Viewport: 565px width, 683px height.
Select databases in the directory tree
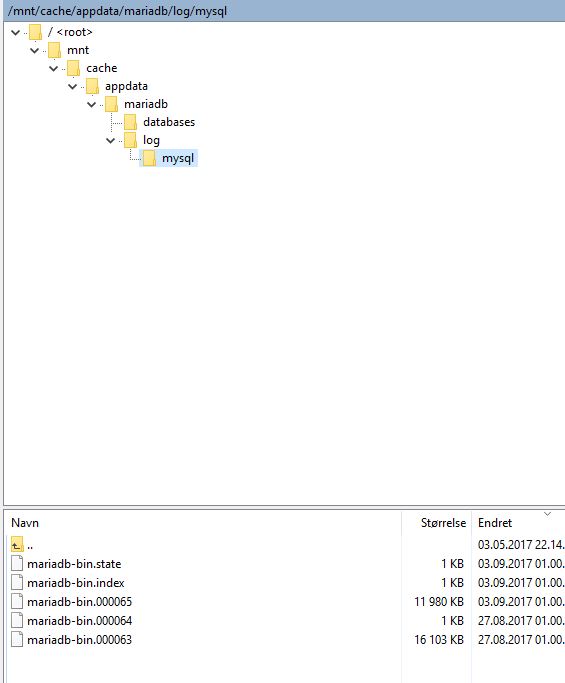pyautogui.click(x=169, y=122)
